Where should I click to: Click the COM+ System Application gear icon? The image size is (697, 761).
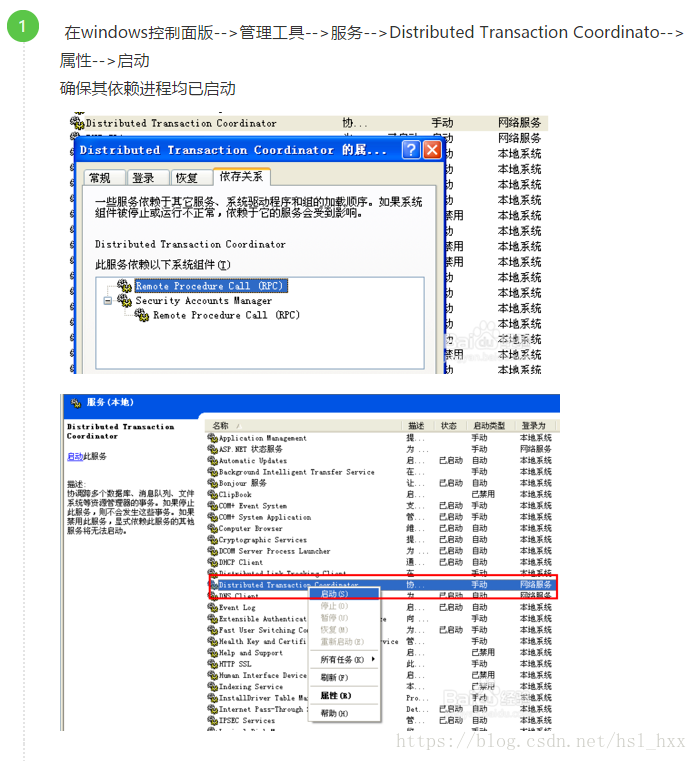[213, 517]
